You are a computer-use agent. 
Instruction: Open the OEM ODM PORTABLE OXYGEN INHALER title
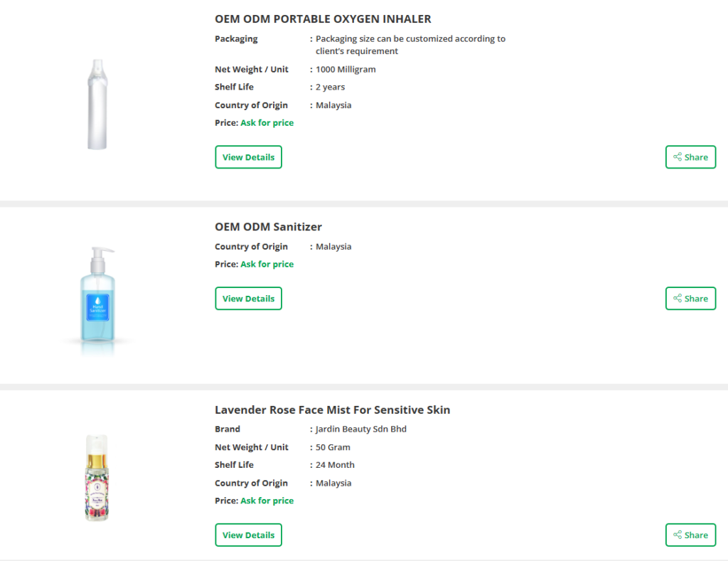click(x=323, y=19)
